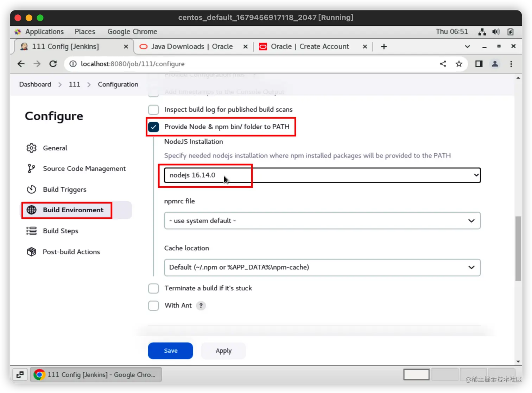Click the show desktop icon in taskbar
Screen dimensions: 532x393
pos(20,374)
